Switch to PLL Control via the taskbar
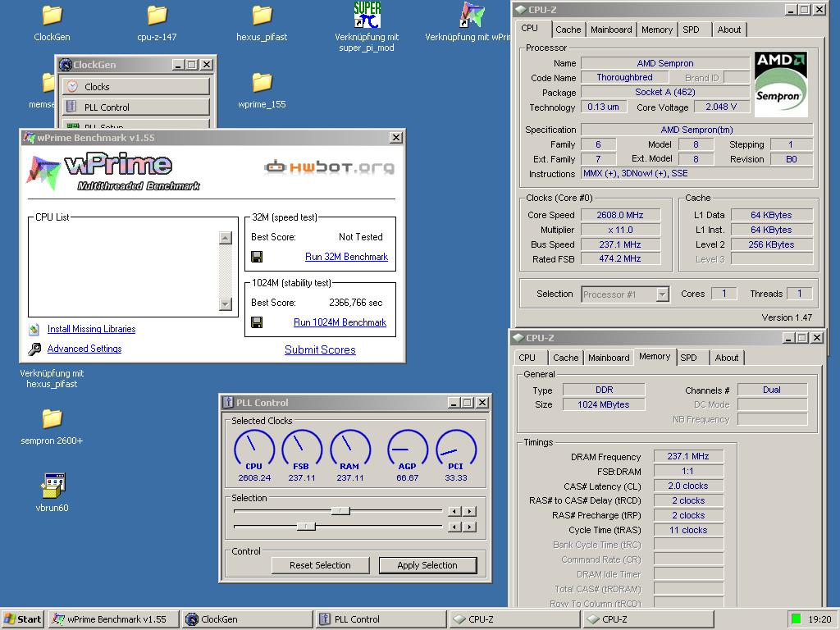This screenshot has width=840, height=630. tap(381, 619)
